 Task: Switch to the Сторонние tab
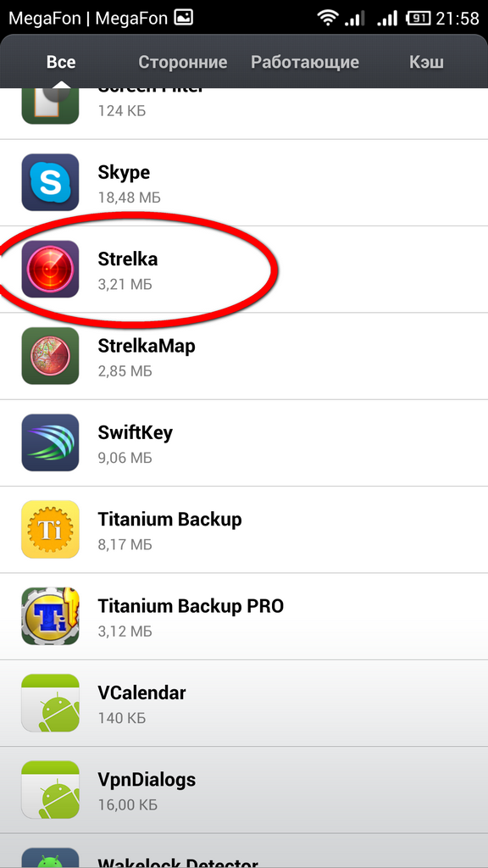point(183,62)
